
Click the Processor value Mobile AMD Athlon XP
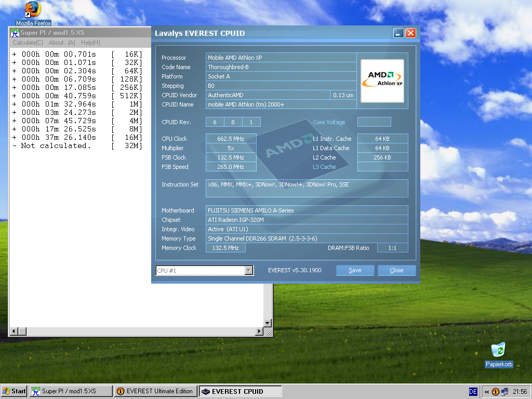281,57
